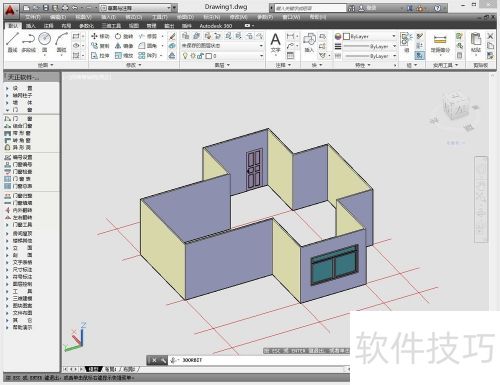Expand the 三维建模 tree item

pyautogui.click(x=7, y=298)
